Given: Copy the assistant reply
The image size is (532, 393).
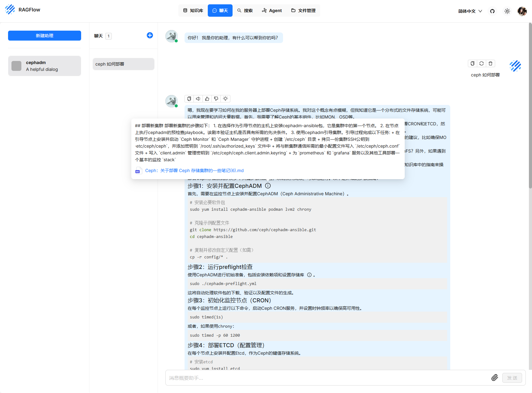Looking at the screenshot, I should pyautogui.click(x=189, y=99).
